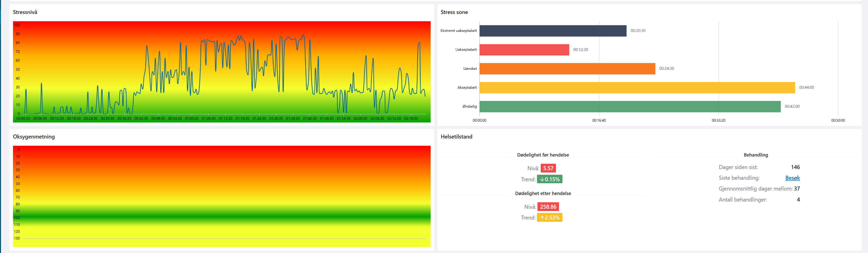Click the 00:30:30 tick on Stressnivå timeline
The width and height of the screenshot is (868, 253).
tap(107, 118)
